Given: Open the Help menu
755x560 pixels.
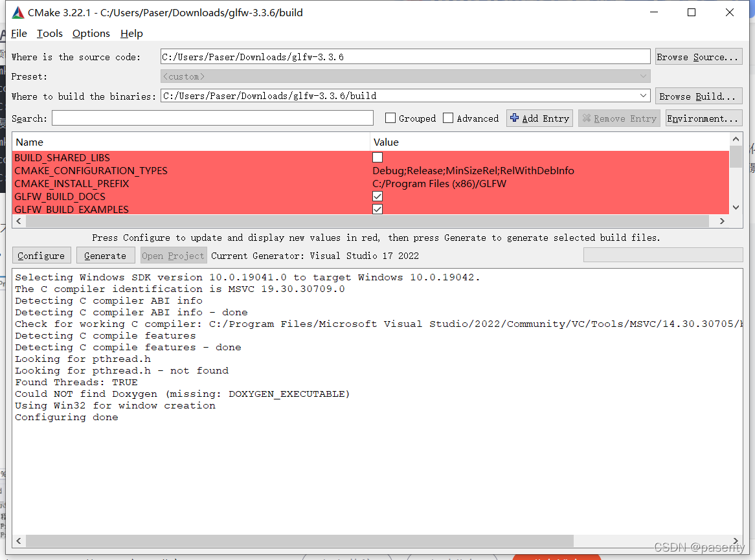Looking at the screenshot, I should tap(131, 33).
